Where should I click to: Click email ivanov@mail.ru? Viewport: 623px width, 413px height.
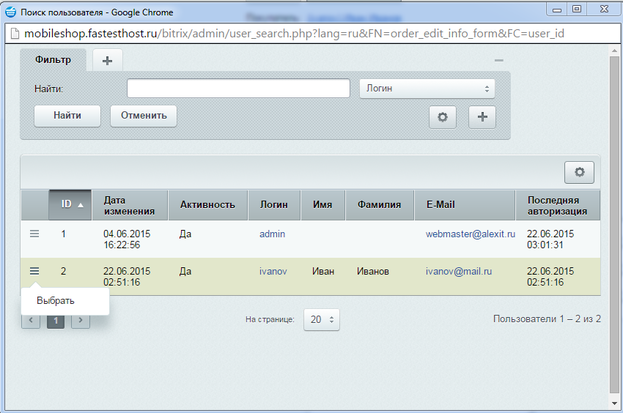coord(459,271)
